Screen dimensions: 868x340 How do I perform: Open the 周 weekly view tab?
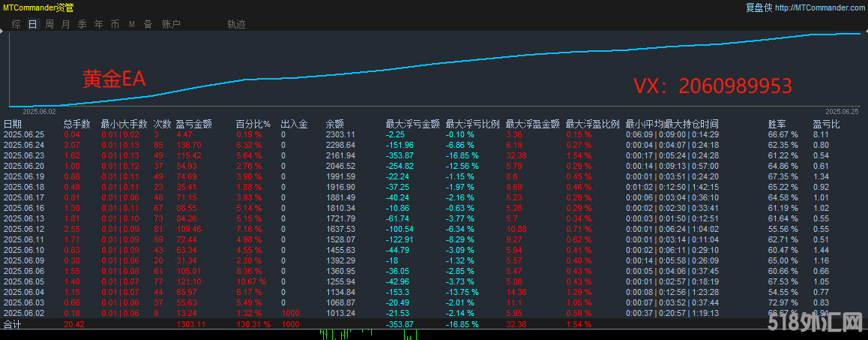49,25
